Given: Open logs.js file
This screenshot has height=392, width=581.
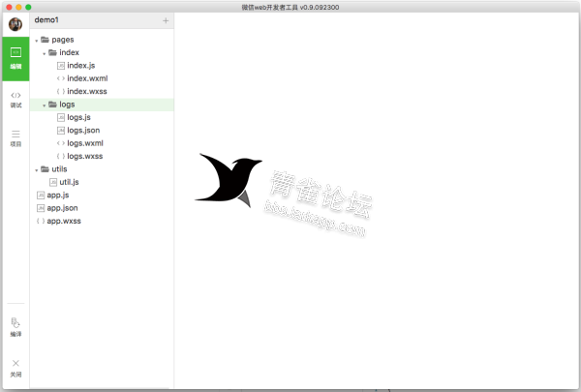Looking at the screenshot, I should coord(78,117).
